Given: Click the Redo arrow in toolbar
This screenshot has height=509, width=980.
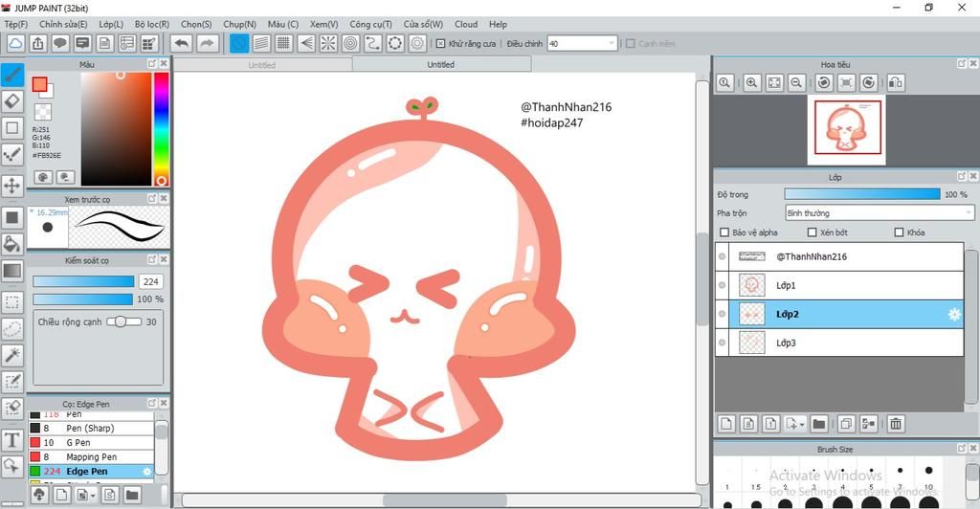Looking at the screenshot, I should [x=207, y=43].
